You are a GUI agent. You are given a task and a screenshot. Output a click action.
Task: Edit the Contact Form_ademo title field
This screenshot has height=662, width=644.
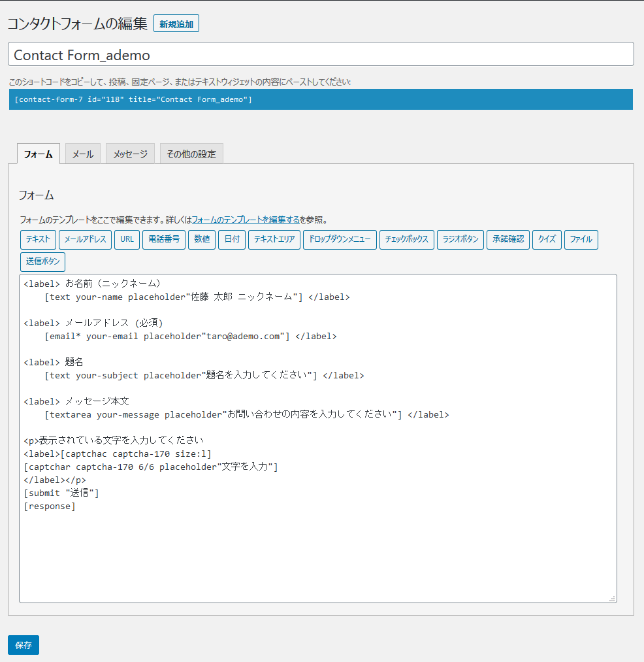[x=321, y=54]
